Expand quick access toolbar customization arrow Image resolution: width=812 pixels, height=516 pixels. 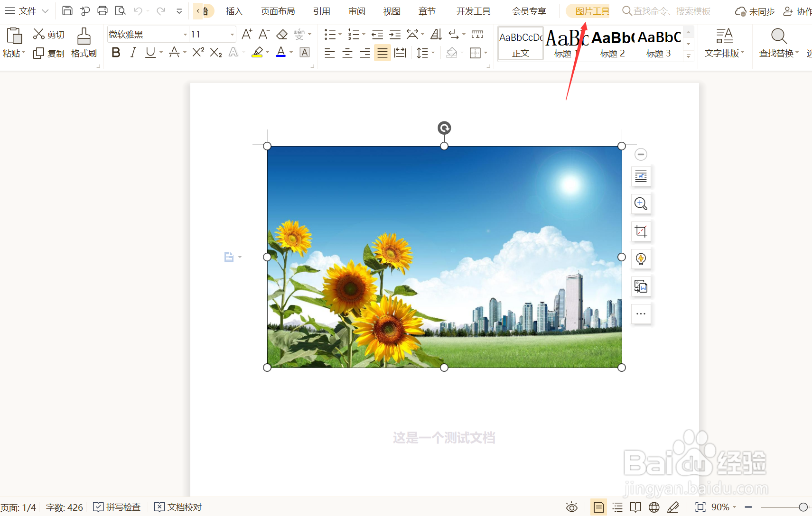[x=179, y=11]
